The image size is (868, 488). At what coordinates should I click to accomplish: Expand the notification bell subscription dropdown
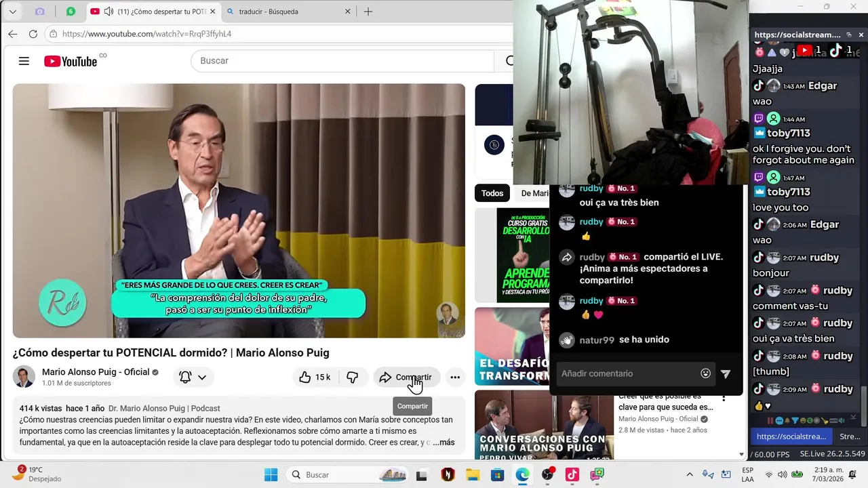[193, 377]
